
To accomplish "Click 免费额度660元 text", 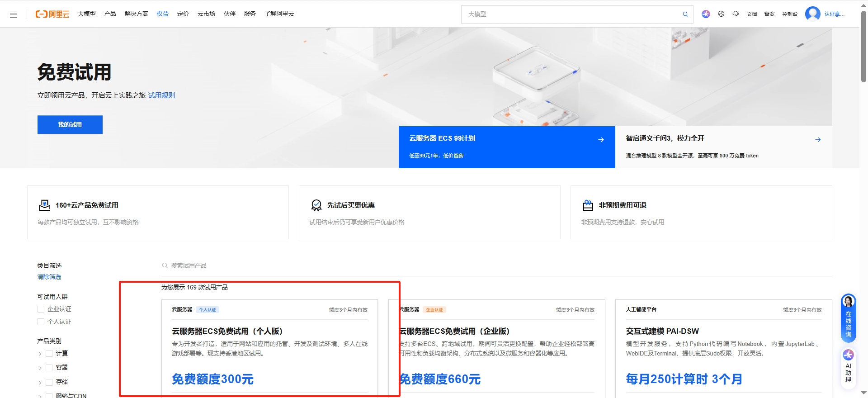I will click(x=440, y=379).
